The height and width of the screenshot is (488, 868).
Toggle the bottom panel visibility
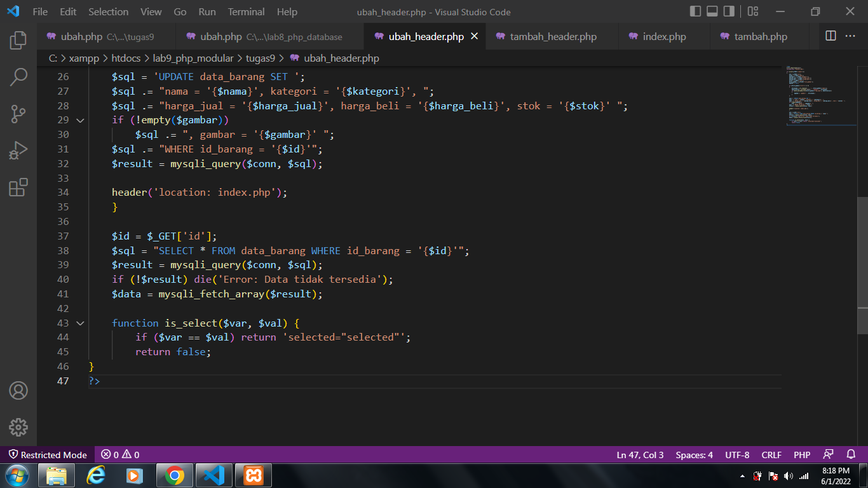[712, 11]
